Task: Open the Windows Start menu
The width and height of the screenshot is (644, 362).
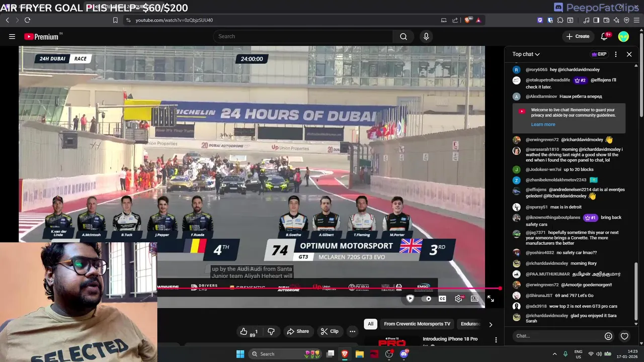Action: click(x=240, y=354)
